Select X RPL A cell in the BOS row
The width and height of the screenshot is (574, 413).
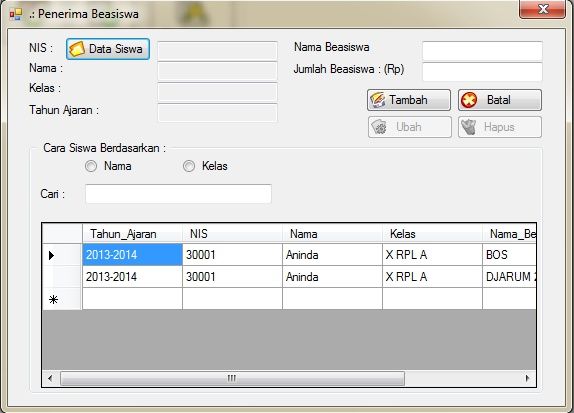click(x=432, y=255)
